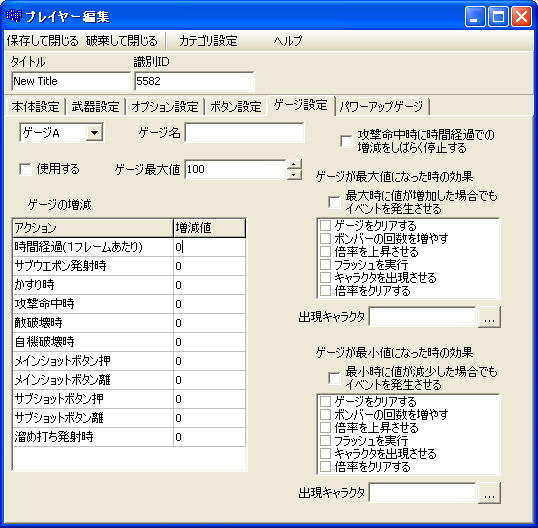The image size is (538, 528).
Task: Switch to the 武器設定 tab
Action: (95, 107)
